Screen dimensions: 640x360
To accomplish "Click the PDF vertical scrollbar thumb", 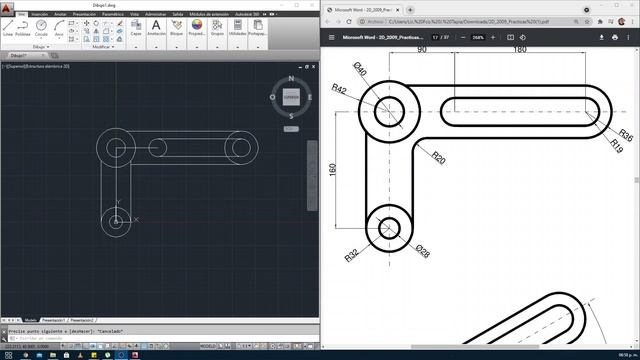I will [x=637, y=180].
